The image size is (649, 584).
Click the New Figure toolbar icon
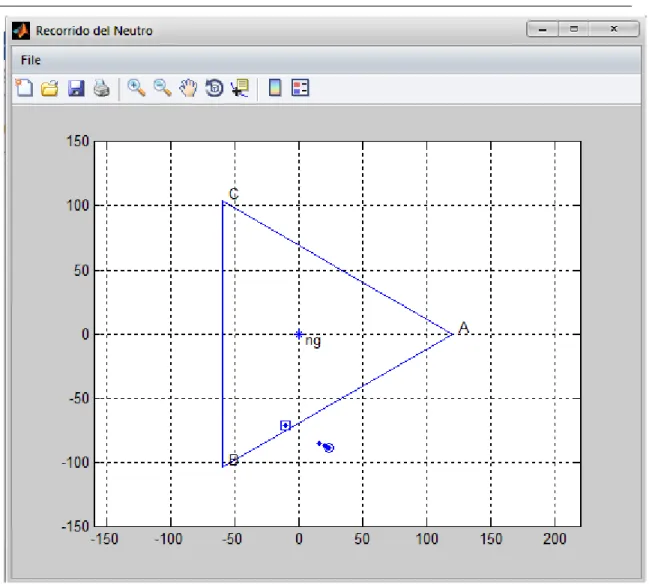[x=24, y=88]
